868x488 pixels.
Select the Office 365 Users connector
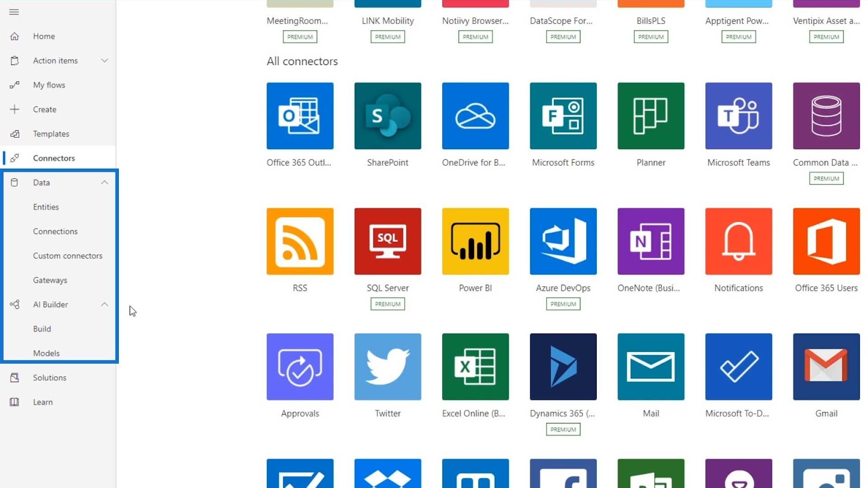click(826, 241)
